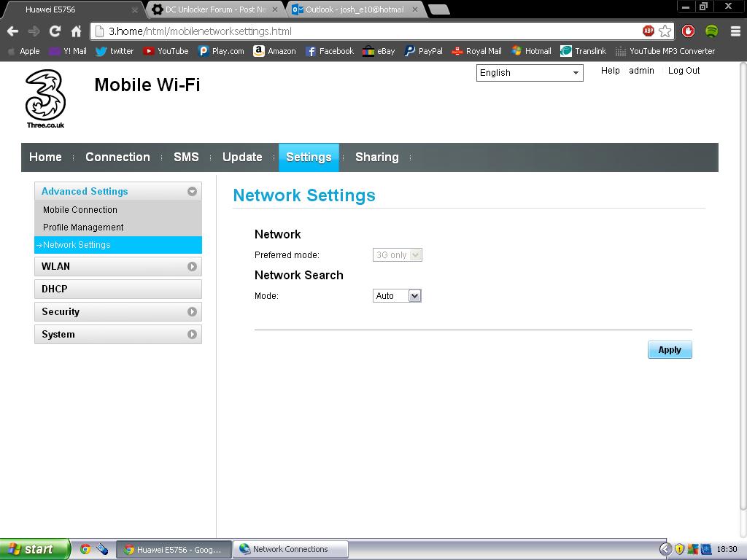Click the browser reload icon

point(55,31)
